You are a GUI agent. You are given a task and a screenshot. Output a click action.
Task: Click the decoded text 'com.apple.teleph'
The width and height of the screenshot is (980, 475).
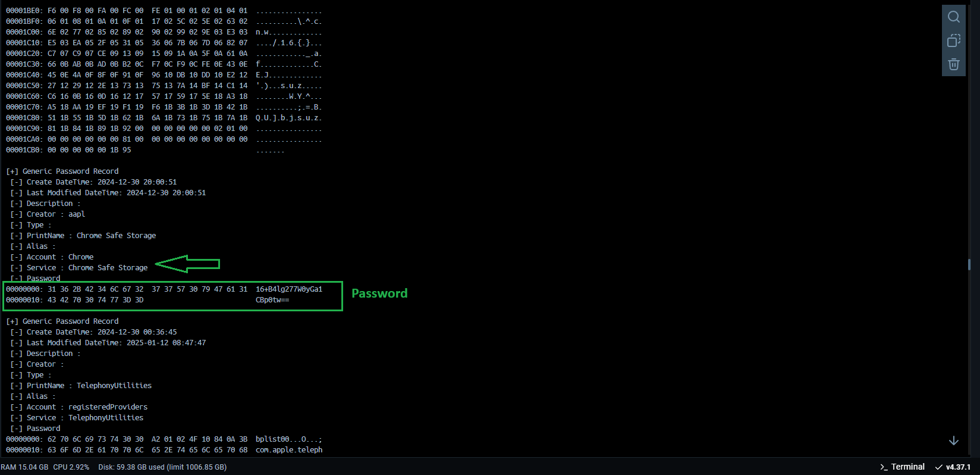coord(289,450)
